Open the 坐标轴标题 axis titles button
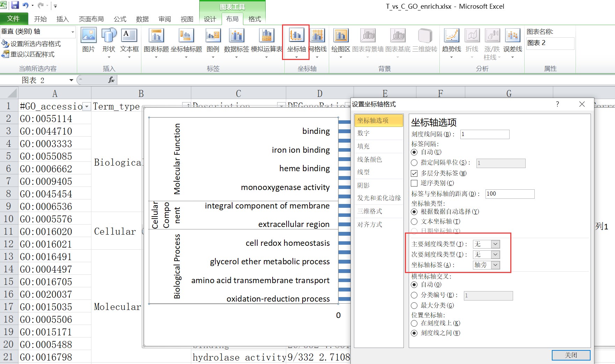Viewport: 615px width, 364px height. pos(186,43)
